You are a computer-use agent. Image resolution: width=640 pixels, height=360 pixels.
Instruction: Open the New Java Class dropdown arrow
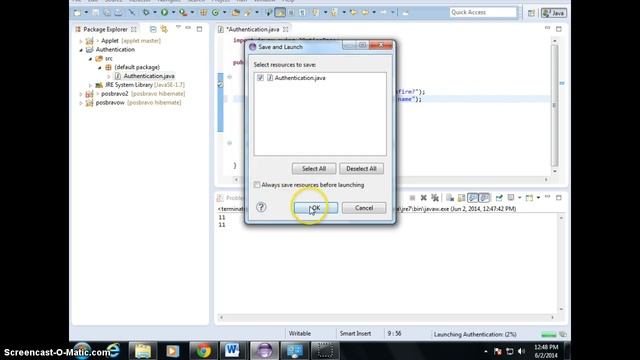click(x=224, y=13)
